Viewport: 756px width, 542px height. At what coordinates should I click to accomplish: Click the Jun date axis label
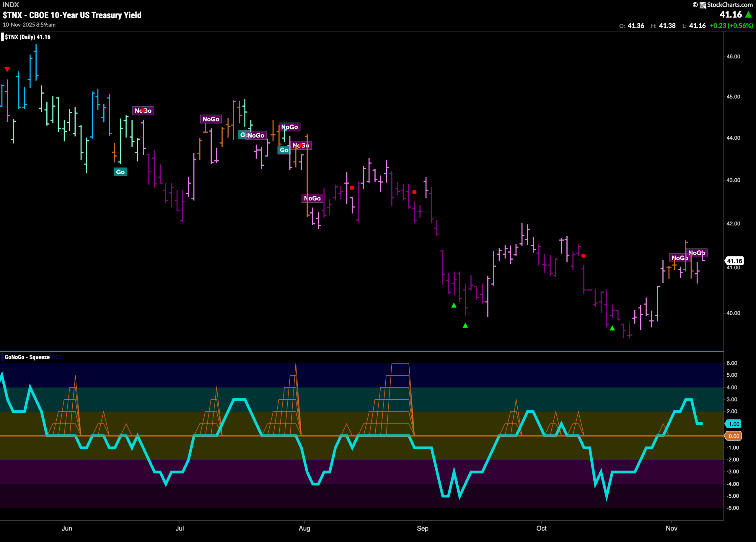click(67, 528)
